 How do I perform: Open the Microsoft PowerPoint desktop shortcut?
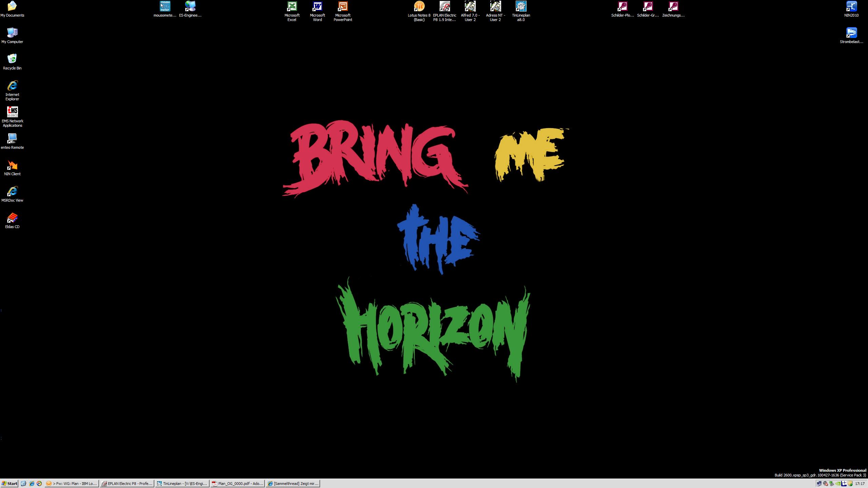click(x=343, y=7)
